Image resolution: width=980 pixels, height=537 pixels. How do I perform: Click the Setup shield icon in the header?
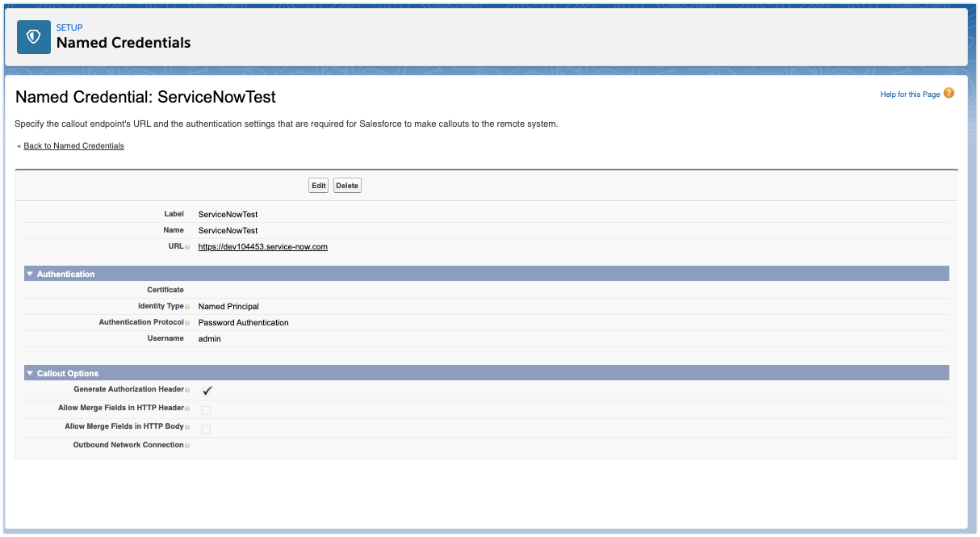tap(33, 36)
